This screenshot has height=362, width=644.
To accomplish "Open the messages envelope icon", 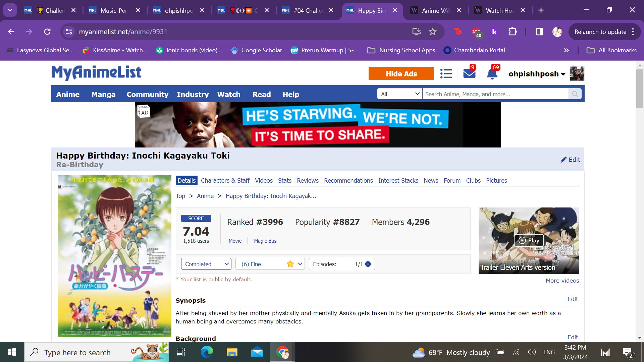I will [x=469, y=73].
